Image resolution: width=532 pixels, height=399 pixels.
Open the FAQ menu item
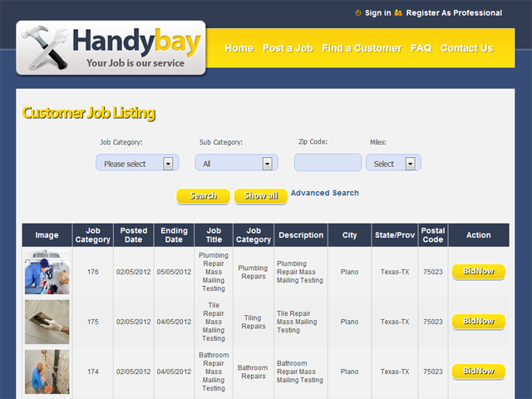click(421, 48)
